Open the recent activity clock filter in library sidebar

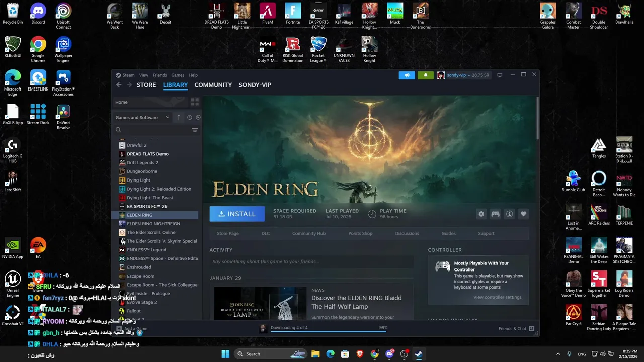click(189, 117)
